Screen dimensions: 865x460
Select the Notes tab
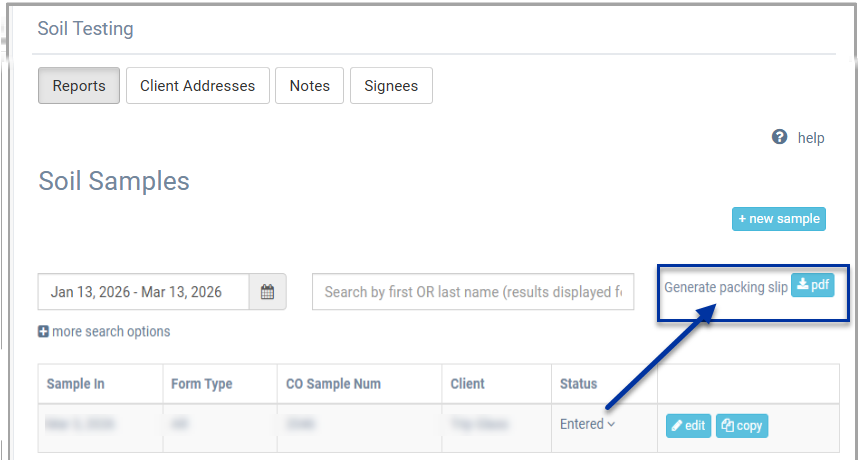(x=309, y=86)
